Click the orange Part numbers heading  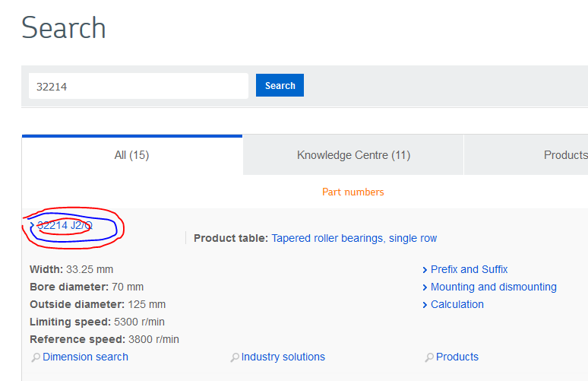pos(353,192)
